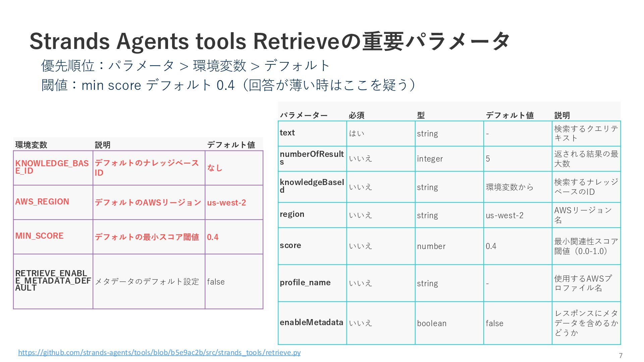
Task: Open the GitHub retrieve.py source link
Action: click(159, 353)
